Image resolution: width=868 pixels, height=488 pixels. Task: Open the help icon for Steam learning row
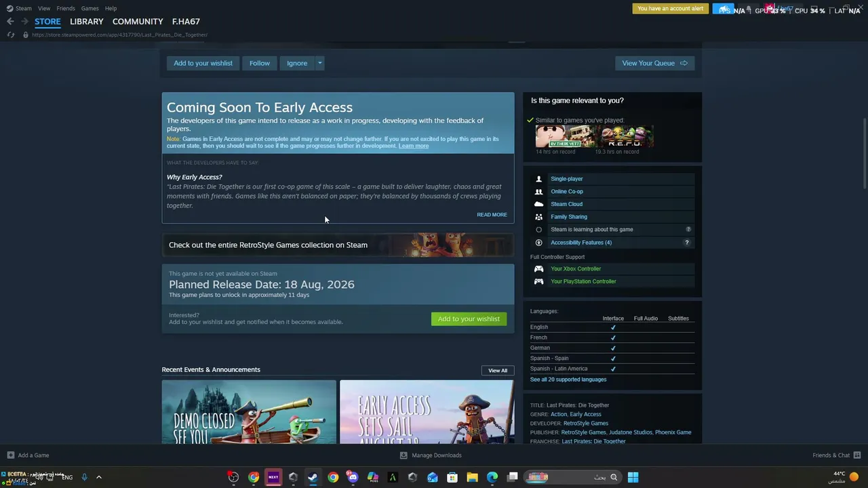pyautogui.click(x=688, y=230)
